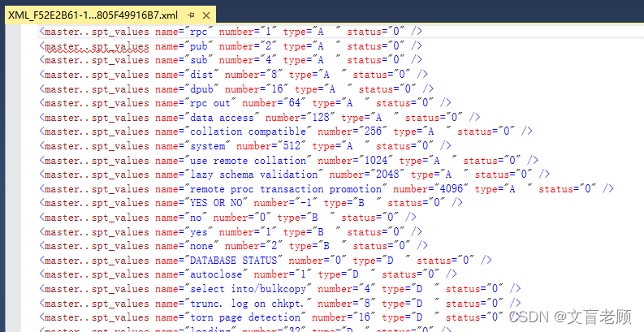Click the name value "collation compatible"

point(248,132)
